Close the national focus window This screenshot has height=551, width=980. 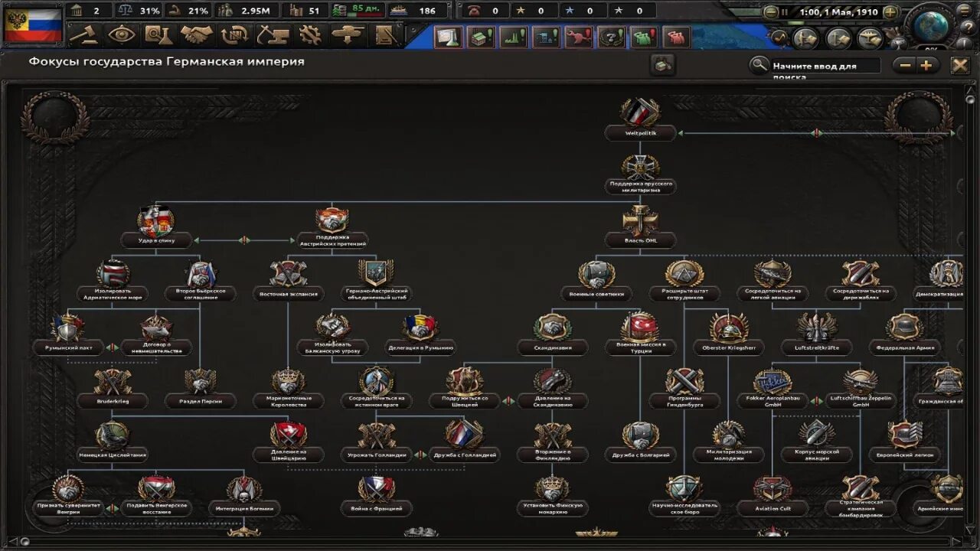point(960,66)
